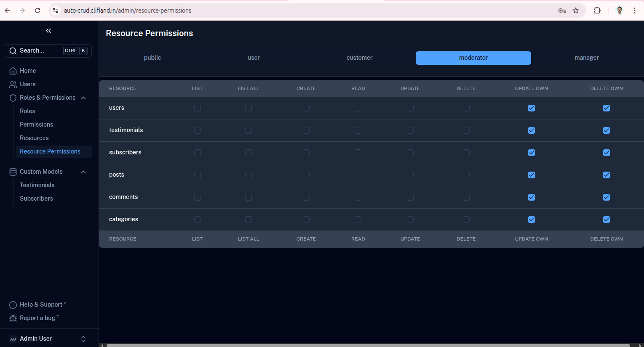The width and height of the screenshot is (644, 347).
Task: Click the Help & Support info icon
Action: pyautogui.click(x=13, y=305)
